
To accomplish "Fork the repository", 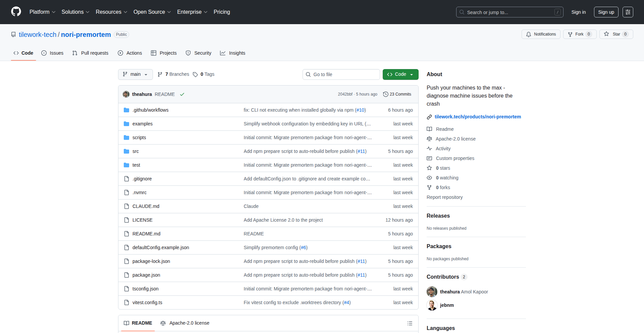I will (580, 34).
